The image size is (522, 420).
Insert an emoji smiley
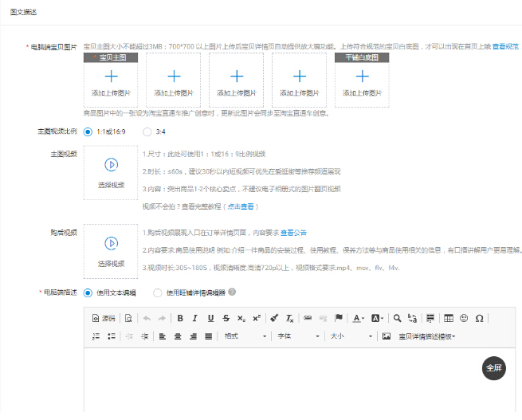click(464, 318)
